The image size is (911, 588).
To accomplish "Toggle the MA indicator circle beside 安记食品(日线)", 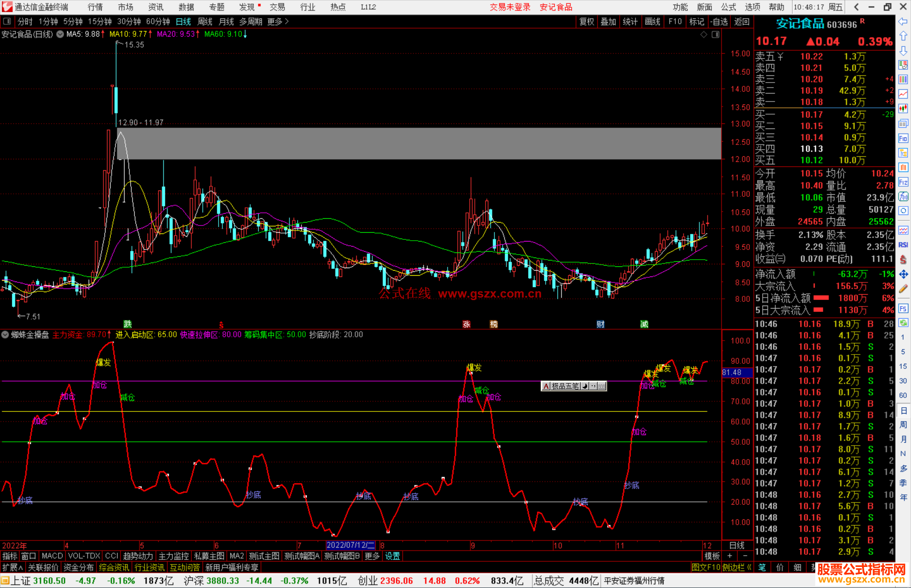I will tap(60, 34).
